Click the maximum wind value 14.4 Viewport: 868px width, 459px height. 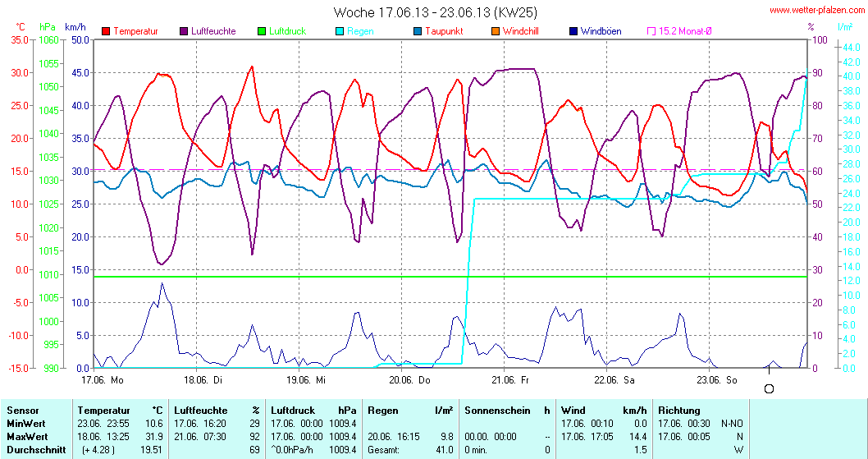click(x=637, y=437)
